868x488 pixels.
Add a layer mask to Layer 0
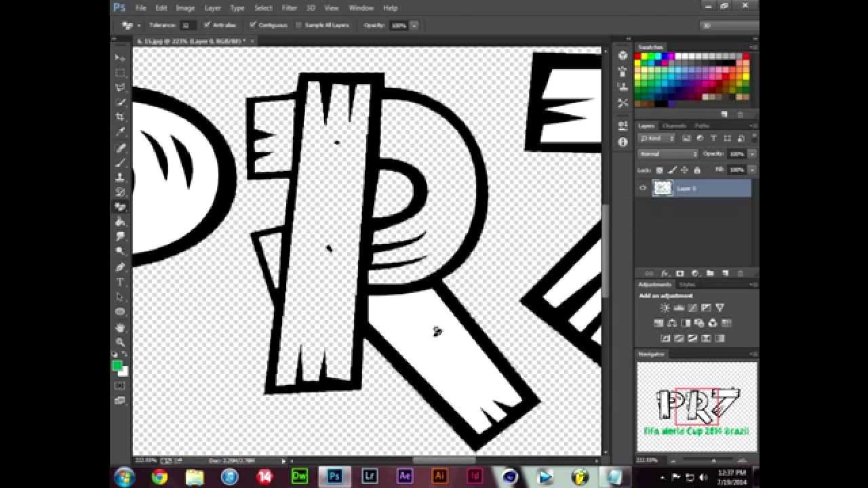pos(679,273)
